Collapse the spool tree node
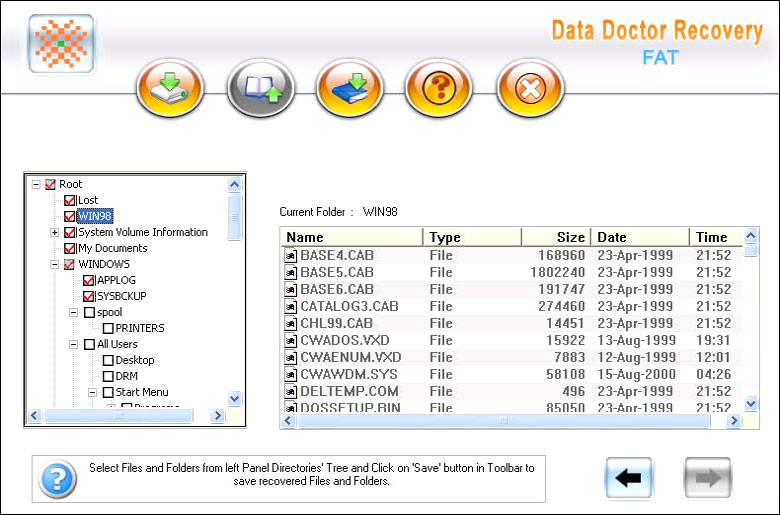The image size is (780, 515). [x=74, y=312]
